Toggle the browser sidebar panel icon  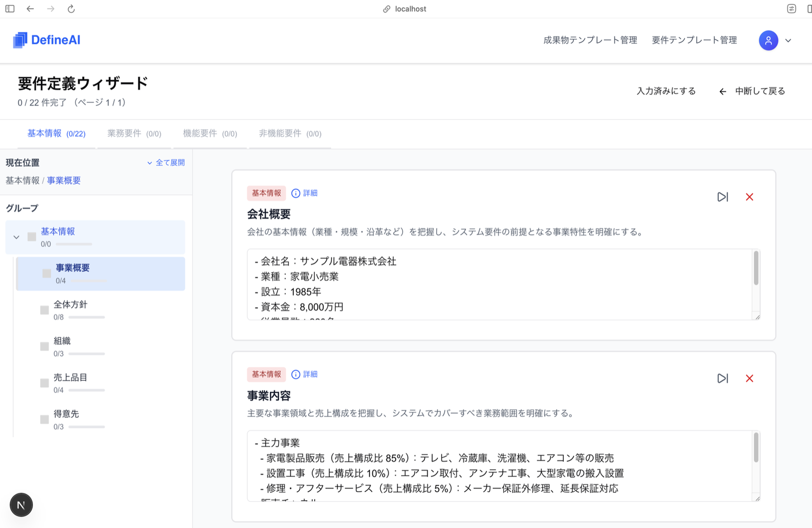(x=10, y=8)
